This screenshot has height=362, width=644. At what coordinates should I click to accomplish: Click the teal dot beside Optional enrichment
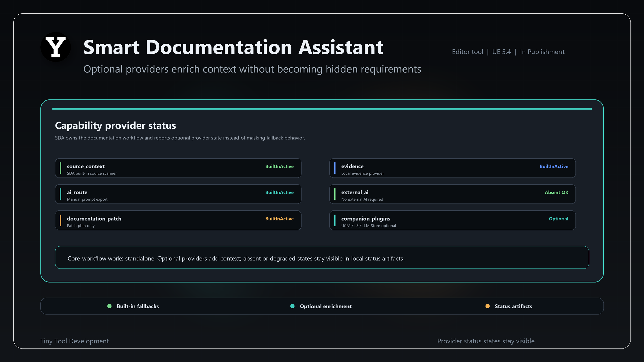(x=292, y=306)
